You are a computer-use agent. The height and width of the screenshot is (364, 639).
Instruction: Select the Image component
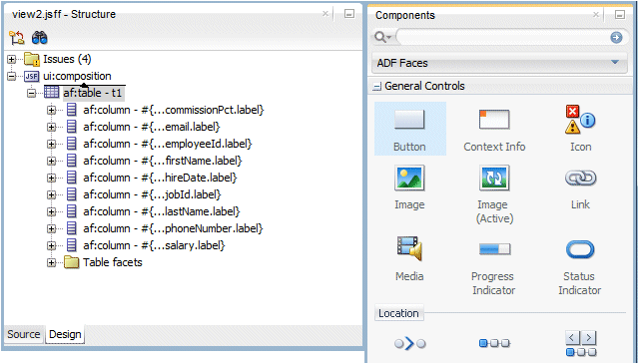click(x=409, y=187)
